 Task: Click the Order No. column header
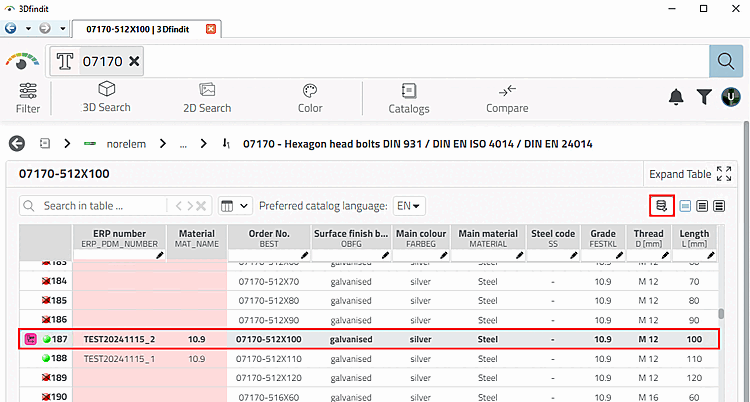click(x=269, y=238)
